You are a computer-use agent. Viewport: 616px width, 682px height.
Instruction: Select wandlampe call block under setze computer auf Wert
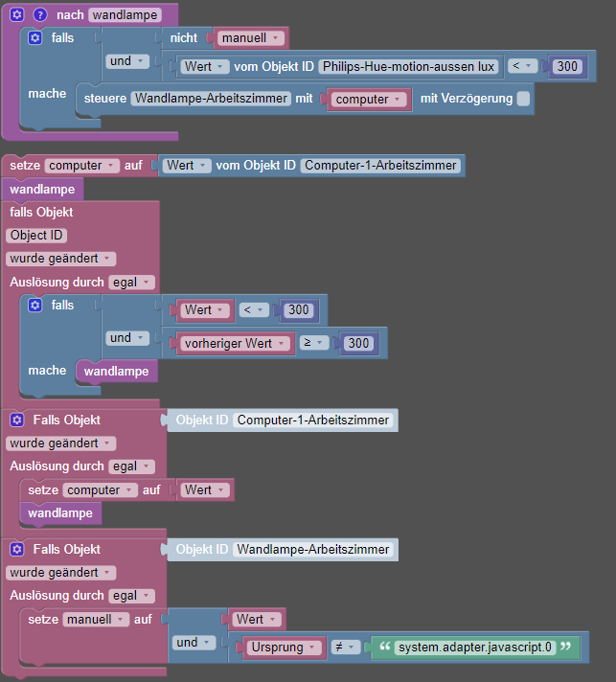pyautogui.click(x=60, y=512)
